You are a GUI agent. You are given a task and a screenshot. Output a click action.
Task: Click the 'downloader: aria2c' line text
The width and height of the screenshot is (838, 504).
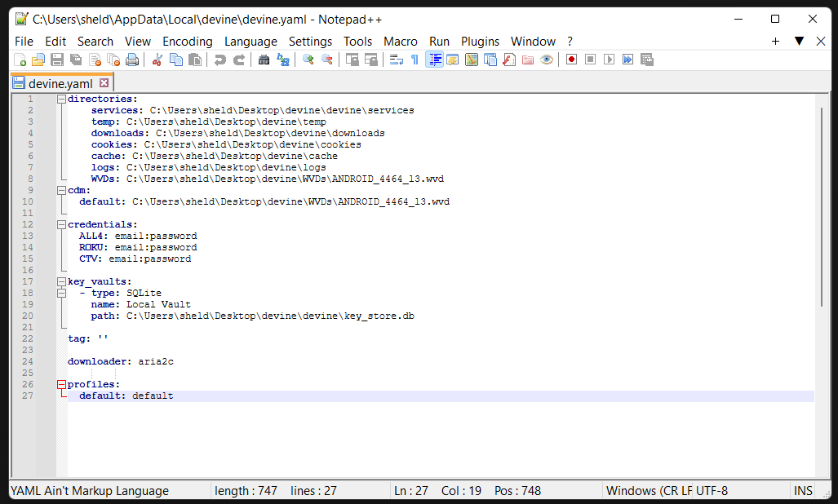120,361
